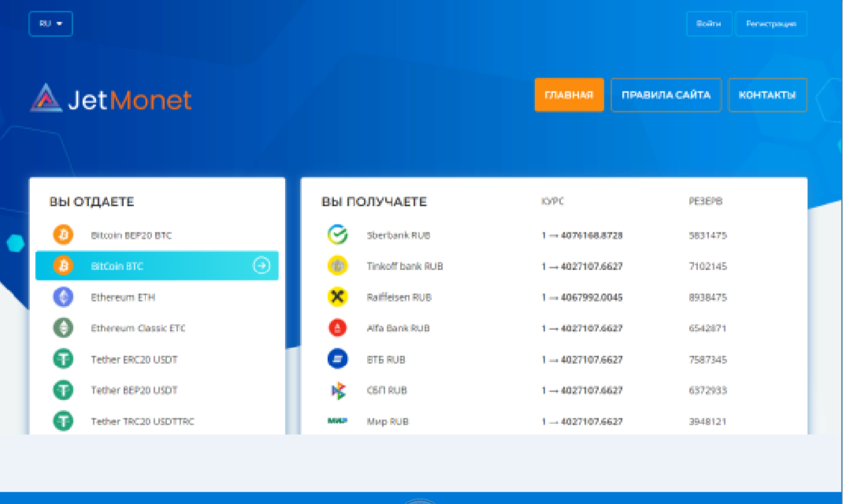Select the Tether TRC20 USDTTRC icon
This screenshot has width=843, height=504.
coord(63,421)
